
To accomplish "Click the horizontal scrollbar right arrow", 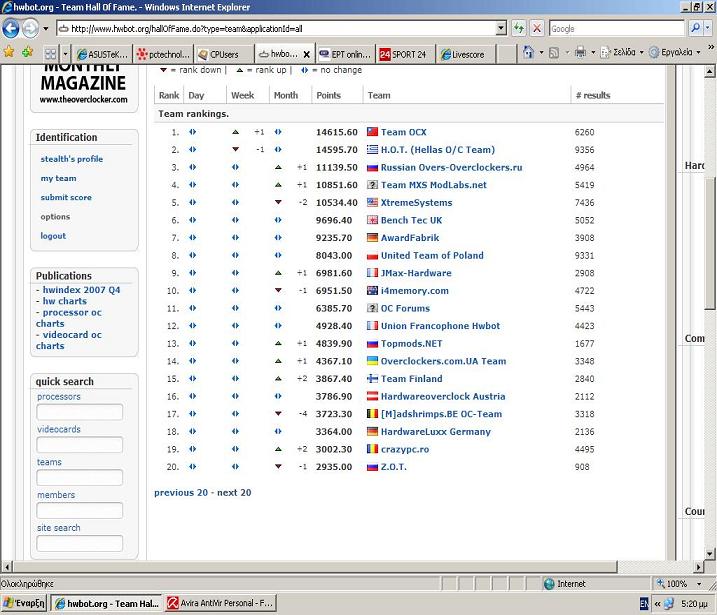I will (x=698, y=567).
